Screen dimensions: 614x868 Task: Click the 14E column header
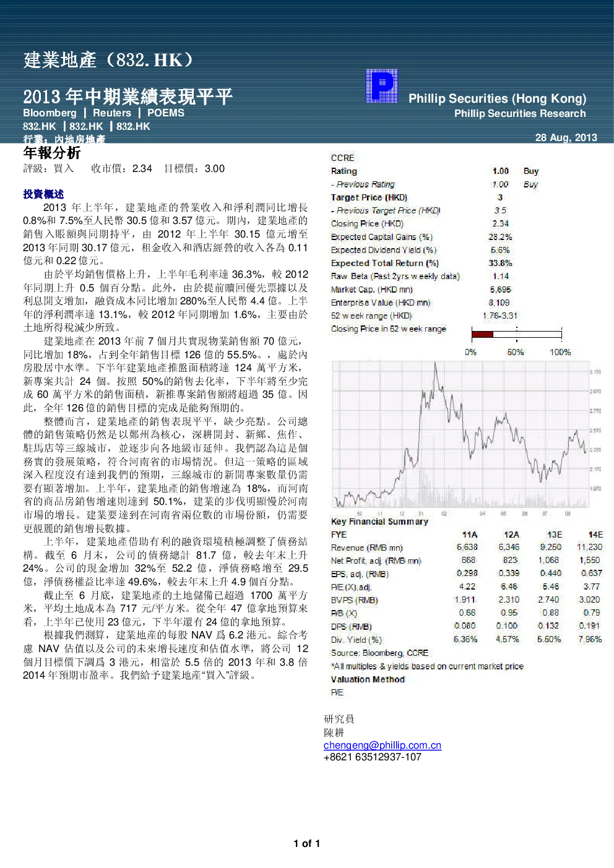pos(595,535)
